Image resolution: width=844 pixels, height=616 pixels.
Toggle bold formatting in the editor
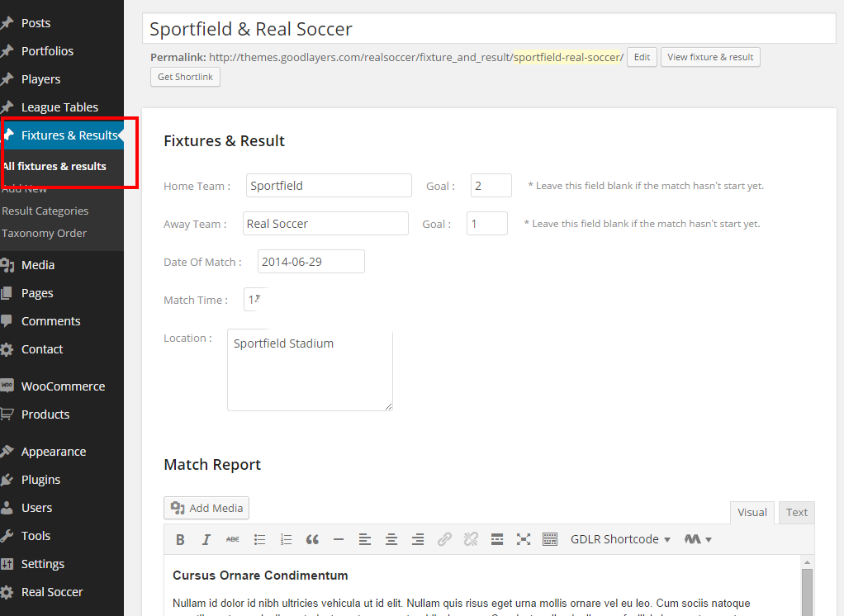coord(180,539)
